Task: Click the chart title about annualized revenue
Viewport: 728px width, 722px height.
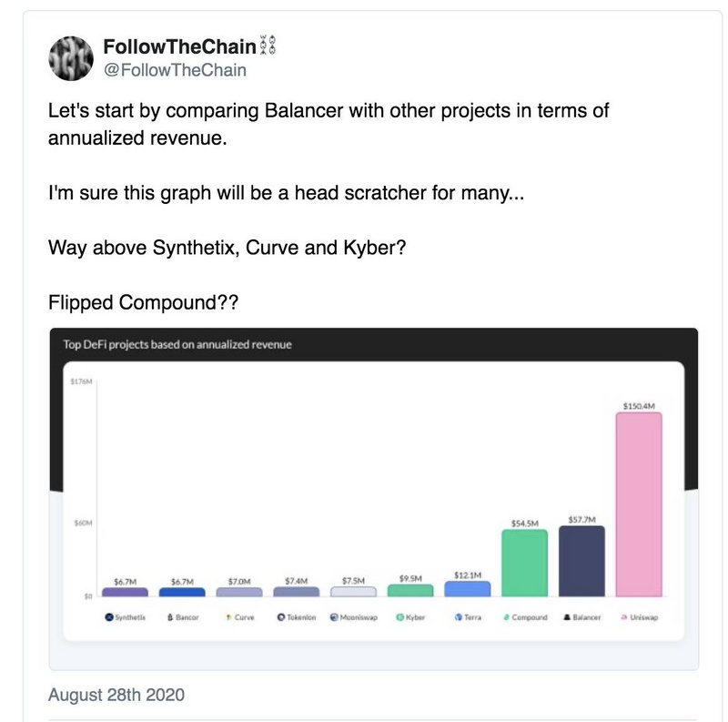Action: 177,345
